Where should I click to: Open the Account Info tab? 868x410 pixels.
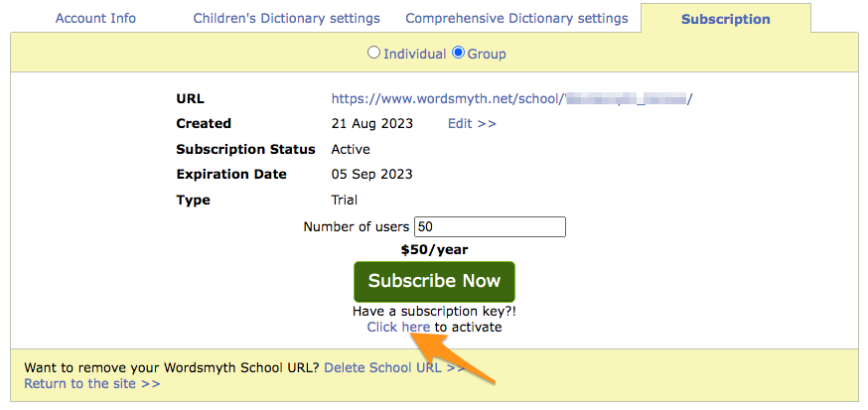(95, 18)
